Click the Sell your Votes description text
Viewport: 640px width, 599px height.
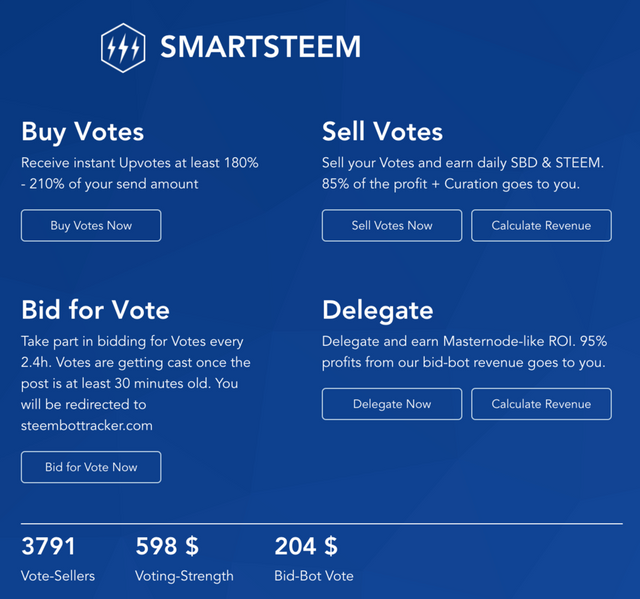click(464, 172)
